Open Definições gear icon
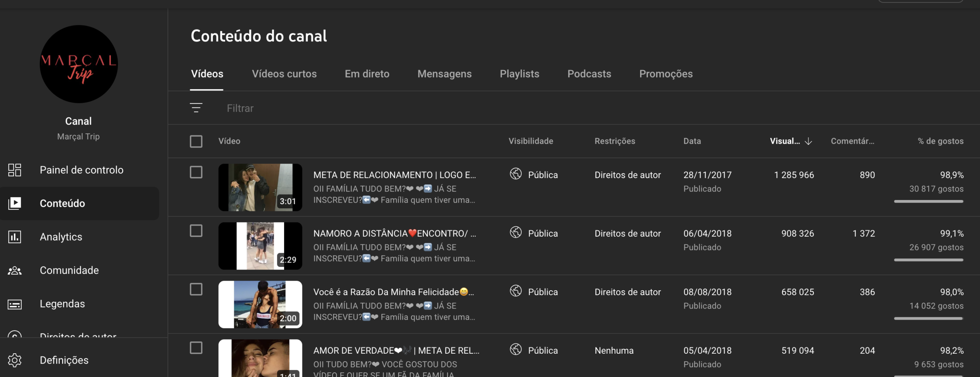The image size is (980, 377). (15, 360)
